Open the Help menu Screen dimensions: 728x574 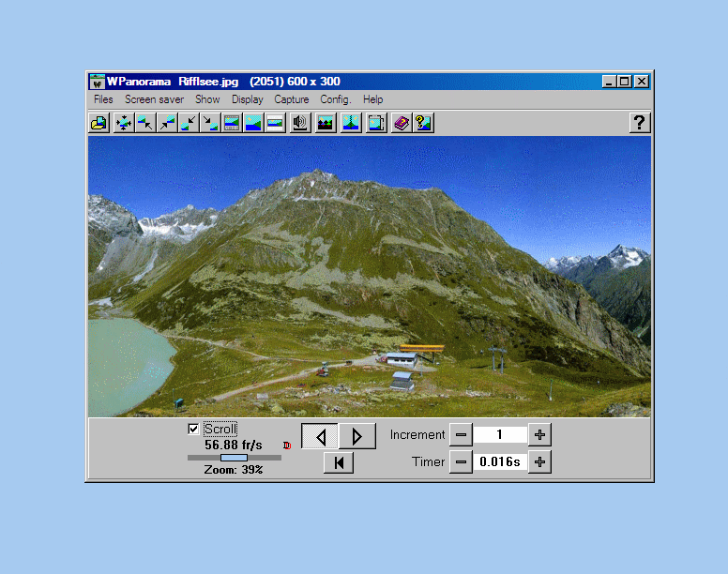tap(372, 99)
